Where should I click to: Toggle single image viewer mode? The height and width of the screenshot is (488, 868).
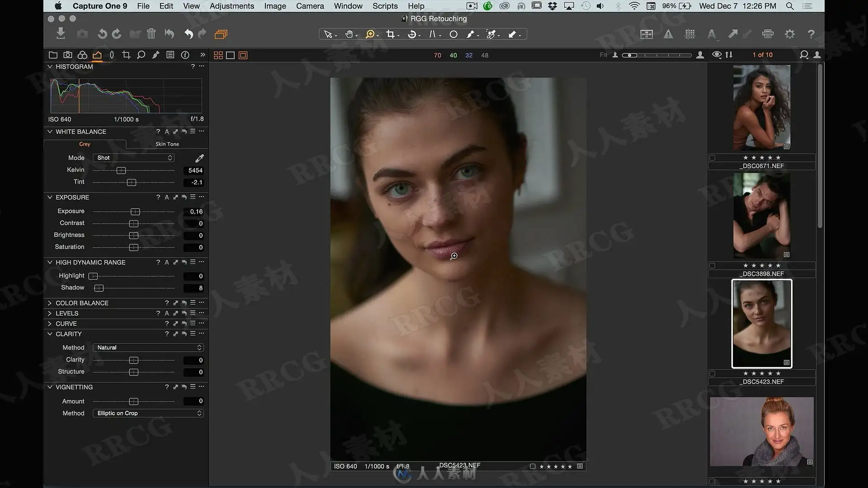point(231,55)
